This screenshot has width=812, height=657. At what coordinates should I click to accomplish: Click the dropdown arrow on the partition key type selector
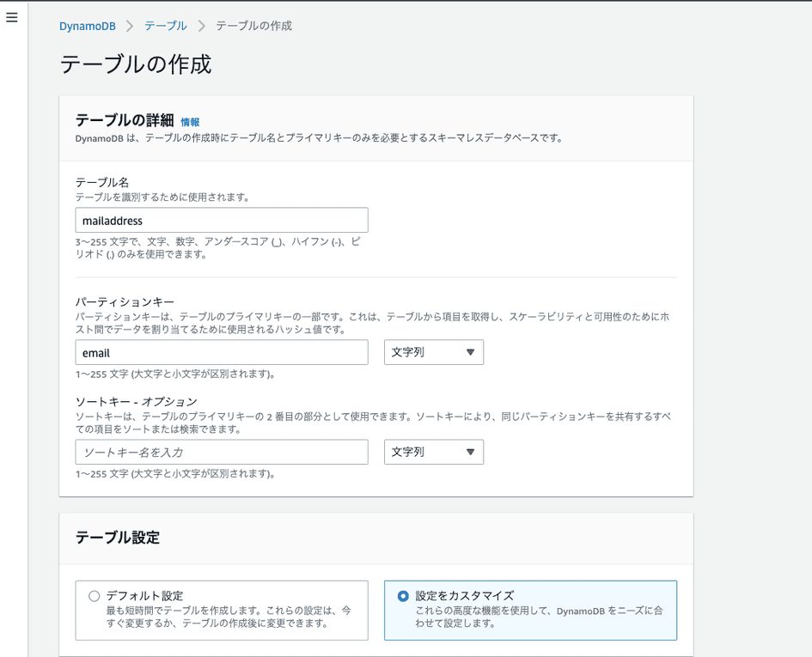[x=471, y=352]
